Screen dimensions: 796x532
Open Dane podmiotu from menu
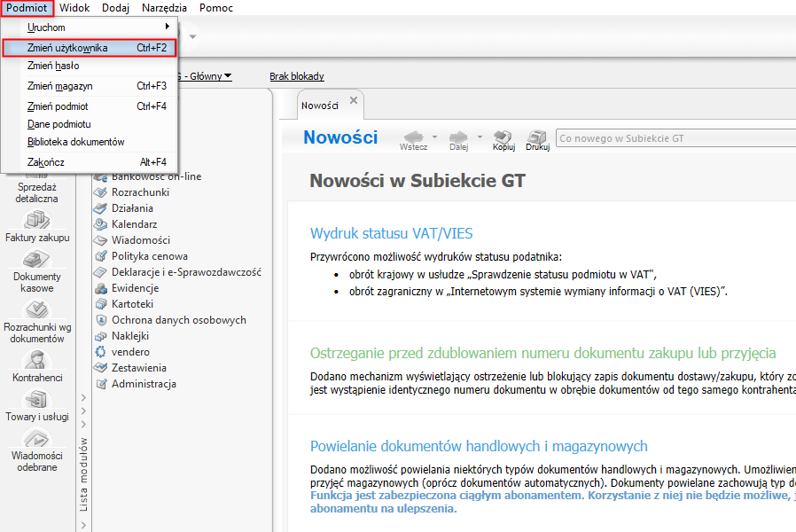pos(90,124)
